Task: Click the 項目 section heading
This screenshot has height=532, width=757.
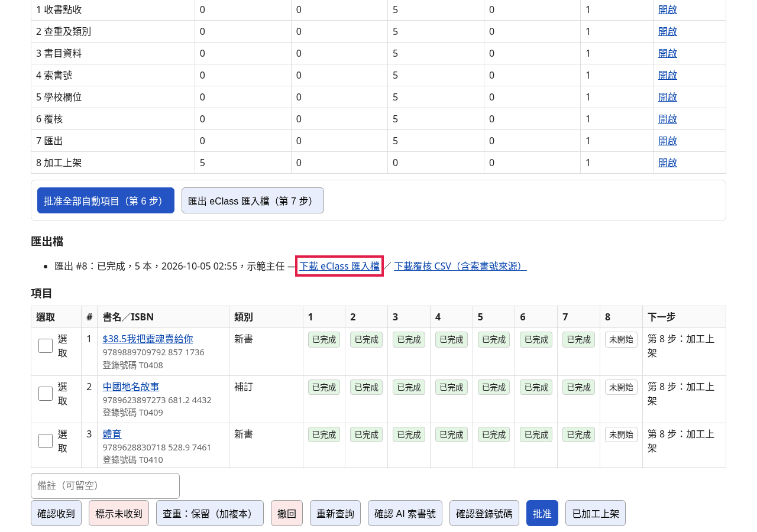Action: (42, 293)
